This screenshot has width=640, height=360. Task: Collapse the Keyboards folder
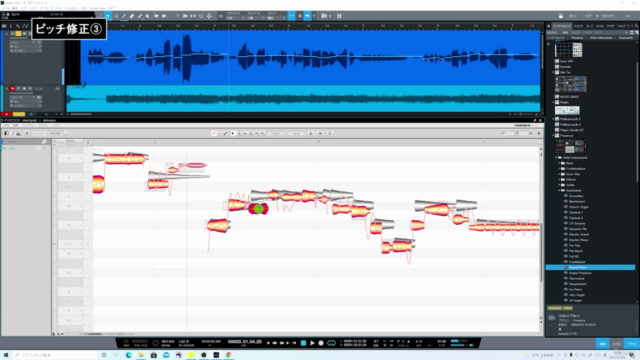coord(560,191)
